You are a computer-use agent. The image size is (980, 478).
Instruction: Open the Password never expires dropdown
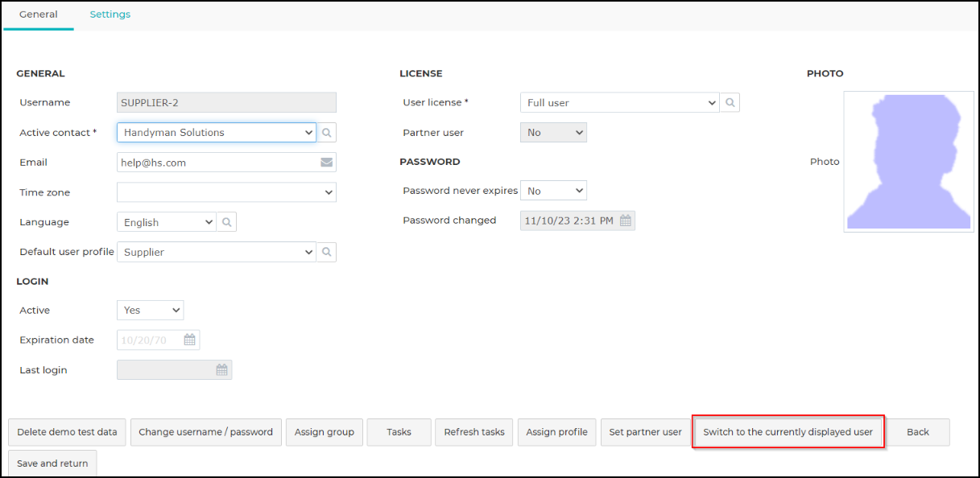point(553,191)
